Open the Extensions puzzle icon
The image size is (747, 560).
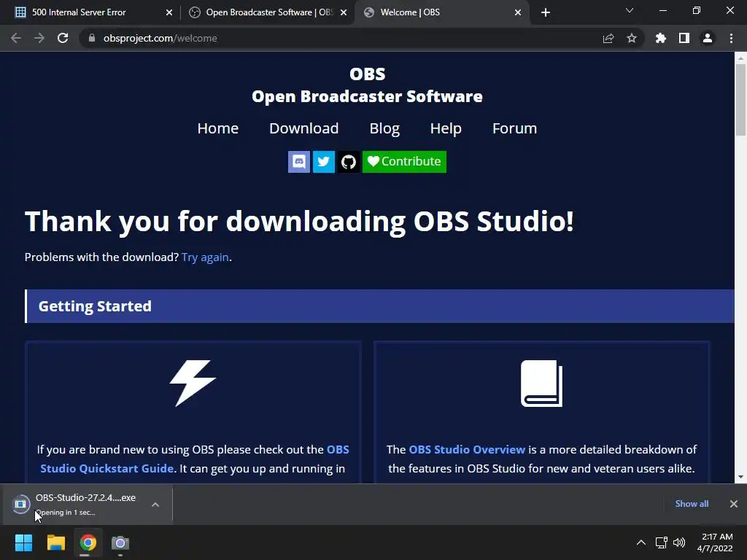(661, 38)
